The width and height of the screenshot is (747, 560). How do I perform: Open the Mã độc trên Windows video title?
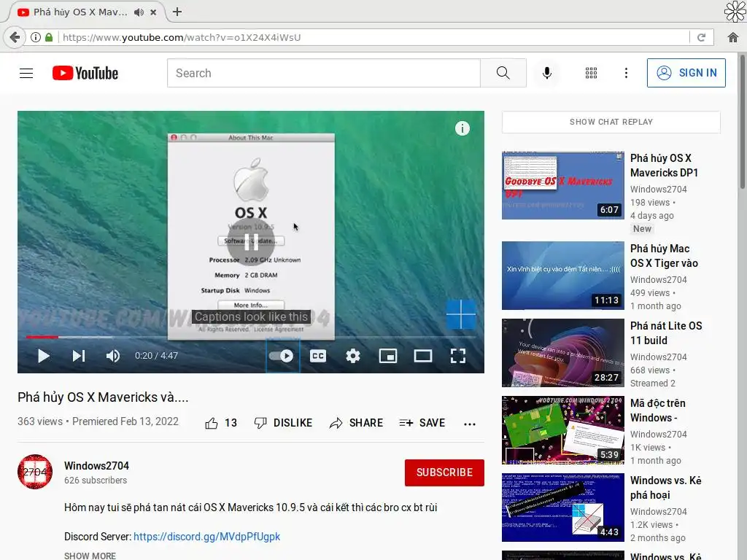tap(658, 411)
